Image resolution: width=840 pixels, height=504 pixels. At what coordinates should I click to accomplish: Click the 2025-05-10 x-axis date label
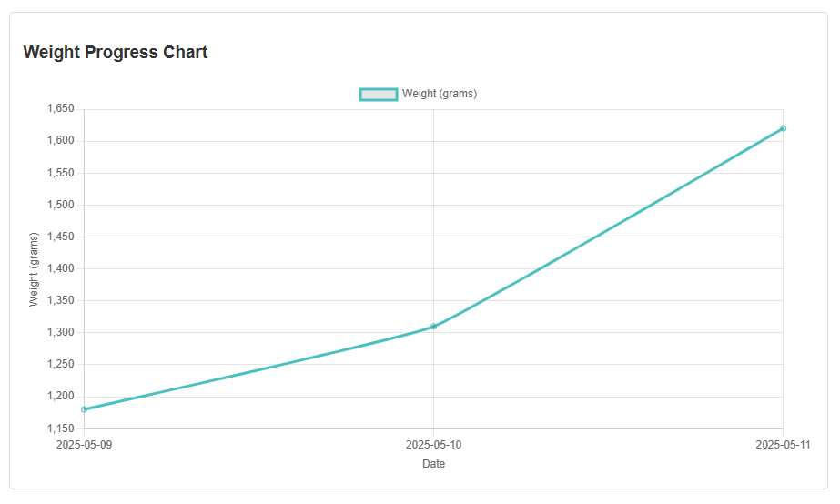click(433, 445)
